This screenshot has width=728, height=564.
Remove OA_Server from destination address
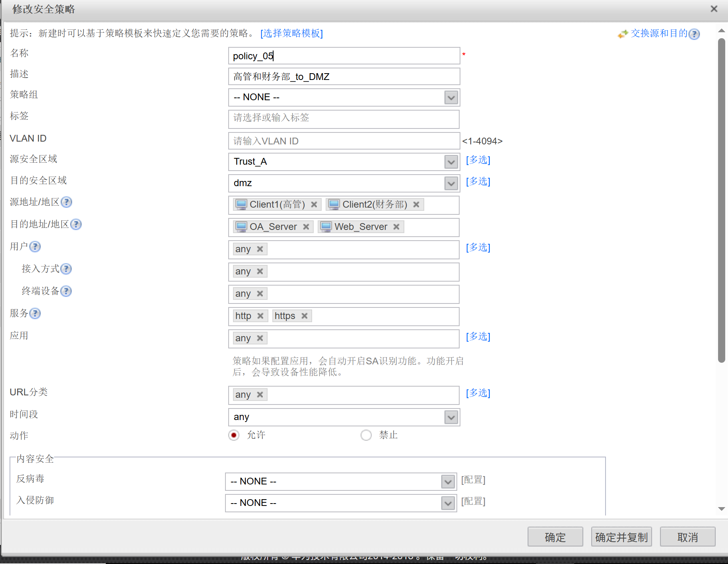click(306, 227)
